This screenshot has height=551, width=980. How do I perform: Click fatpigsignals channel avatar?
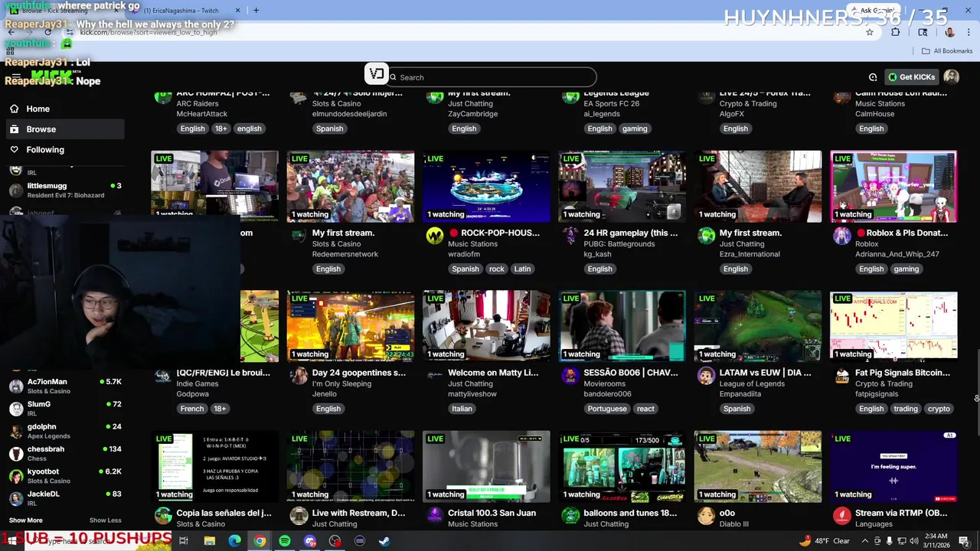(842, 376)
